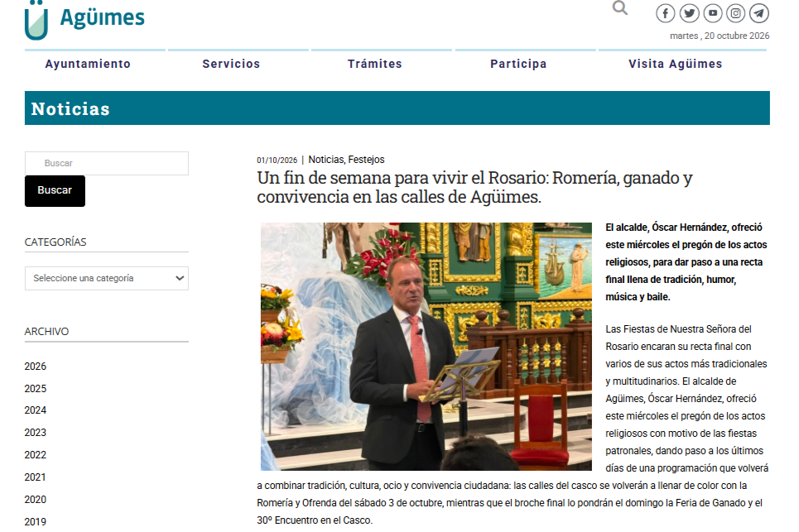Open the 2019 archive link
799x532 pixels.
(x=35, y=522)
